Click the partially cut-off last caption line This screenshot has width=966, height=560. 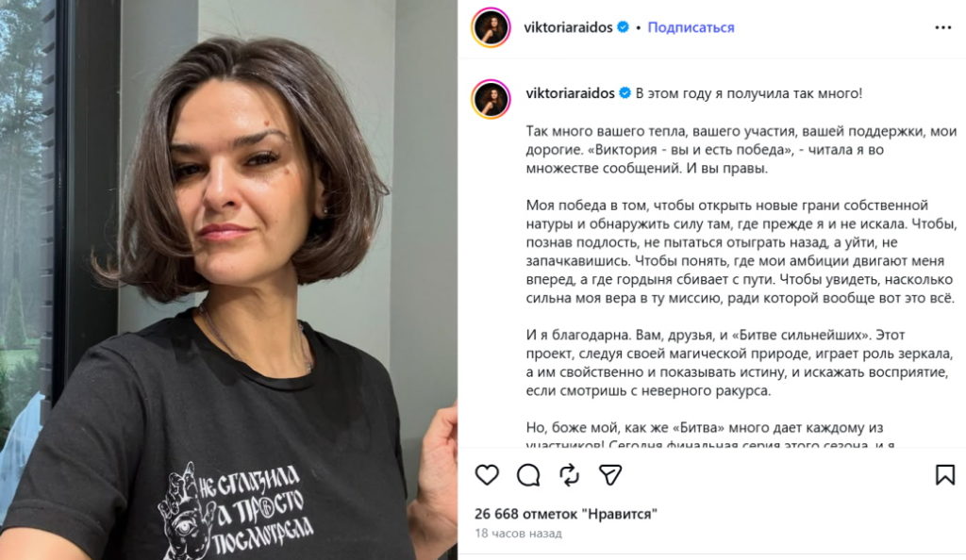[710, 444]
